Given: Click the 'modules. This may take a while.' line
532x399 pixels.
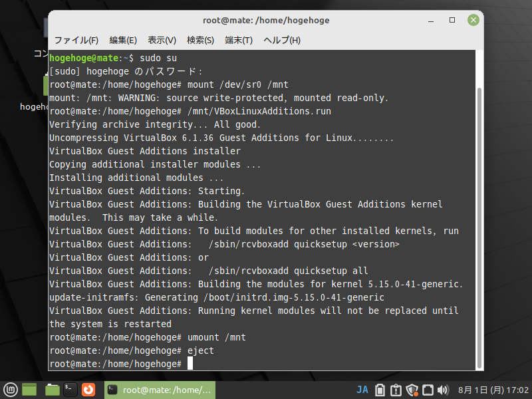Looking at the screenshot, I should click(x=134, y=217).
